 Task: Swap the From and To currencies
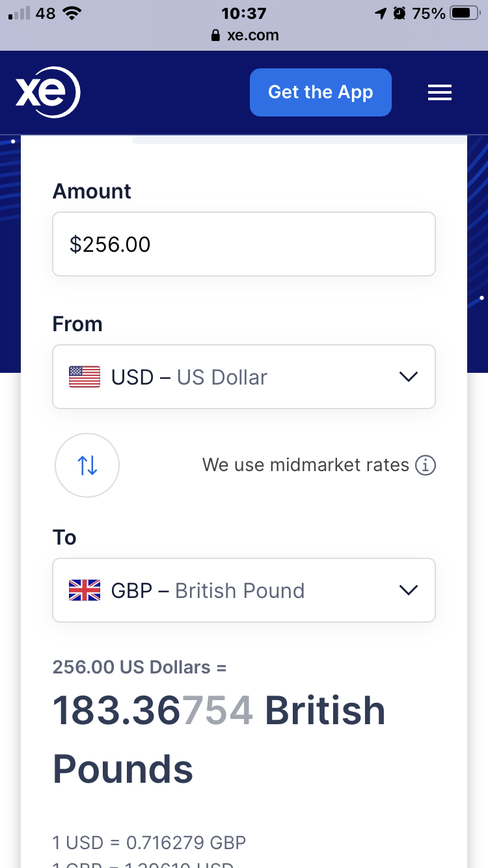(87, 465)
